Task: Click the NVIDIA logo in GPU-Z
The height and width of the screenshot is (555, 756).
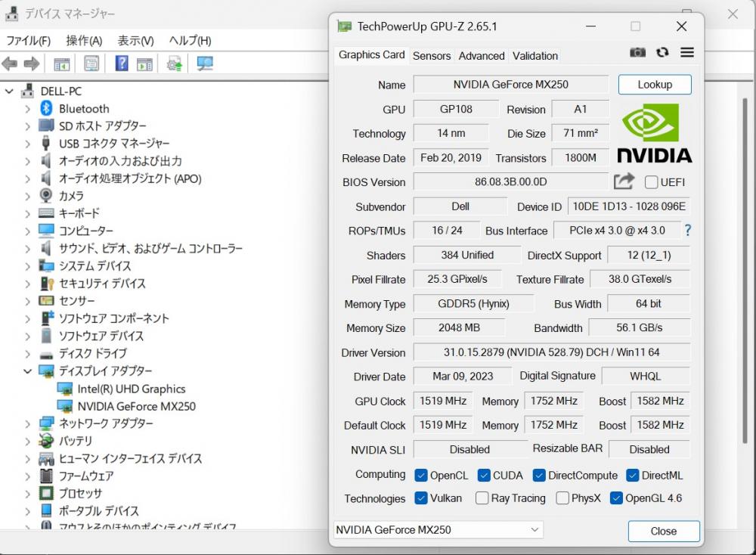Action: point(654,133)
